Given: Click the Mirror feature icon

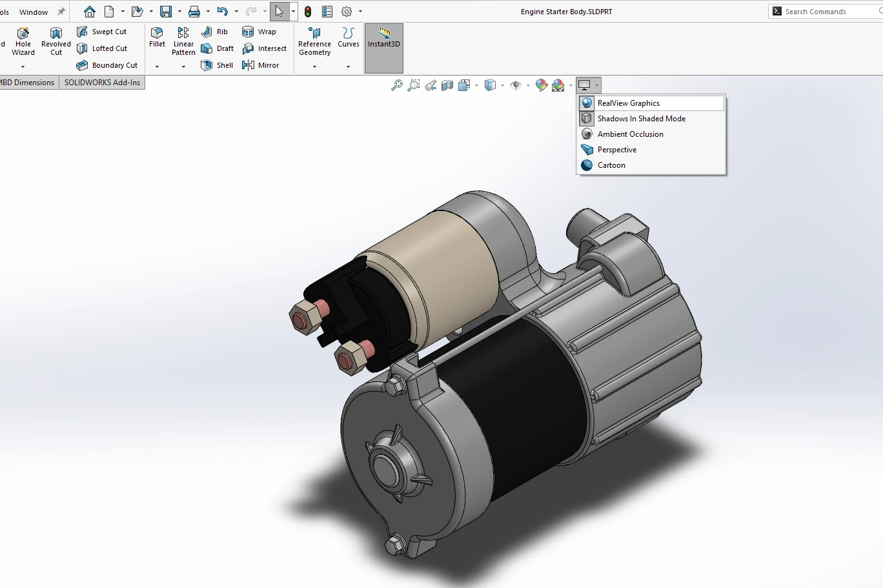Looking at the screenshot, I should tap(260, 65).
